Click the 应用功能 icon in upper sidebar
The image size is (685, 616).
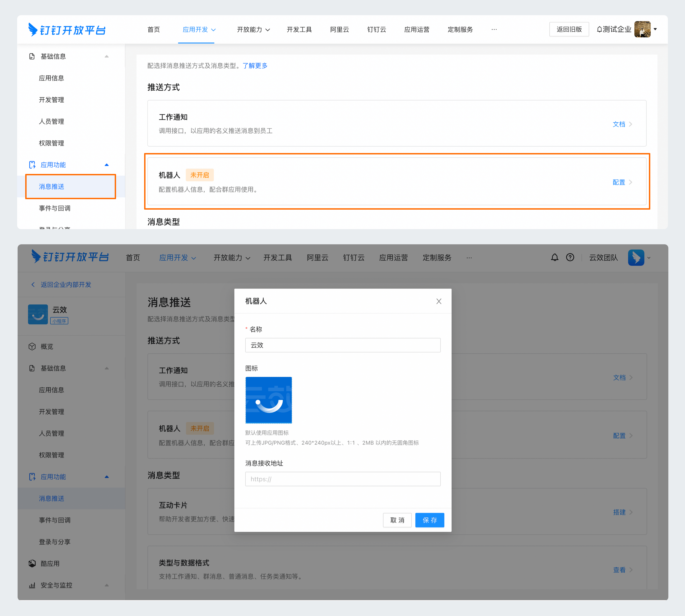pyautogui.click(x=32, y=165)
